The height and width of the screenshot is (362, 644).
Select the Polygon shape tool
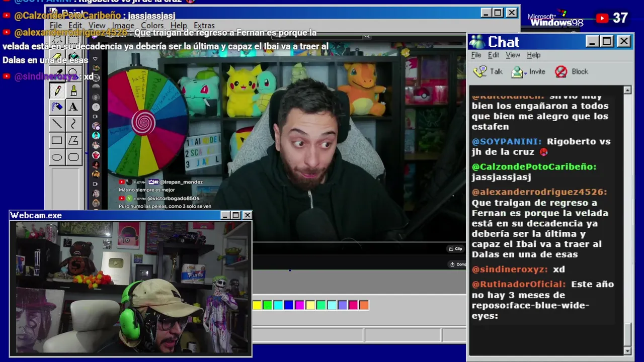[x=73, y=141]
